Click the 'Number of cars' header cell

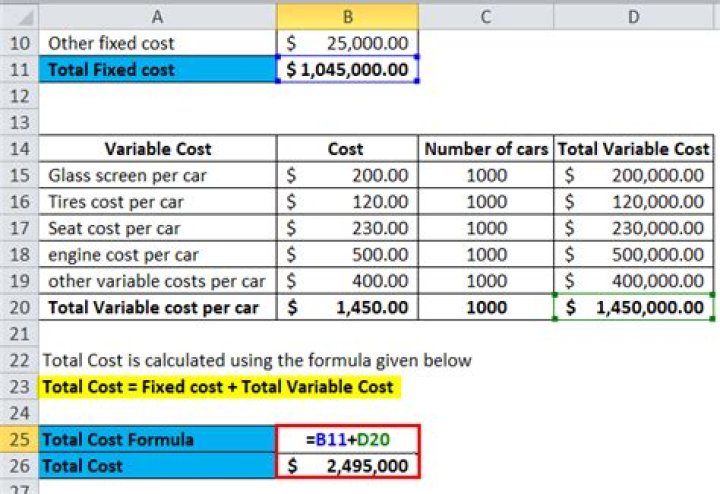[x=486, y=149]
